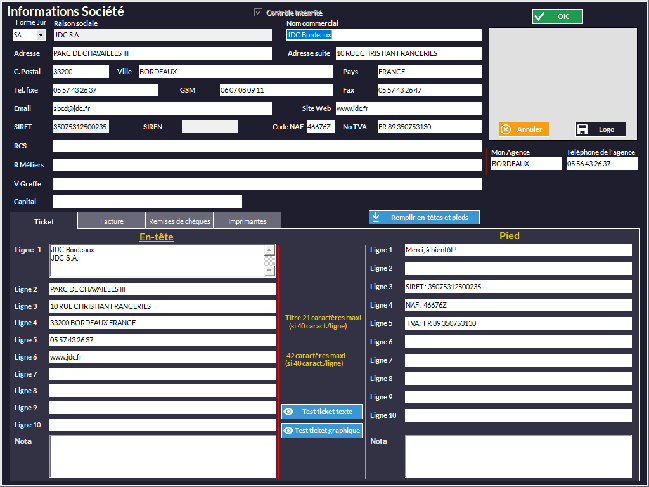Screen dimensions: 649x487
Task: Click the Test ticket texte eye button
Action: [321, 411]
